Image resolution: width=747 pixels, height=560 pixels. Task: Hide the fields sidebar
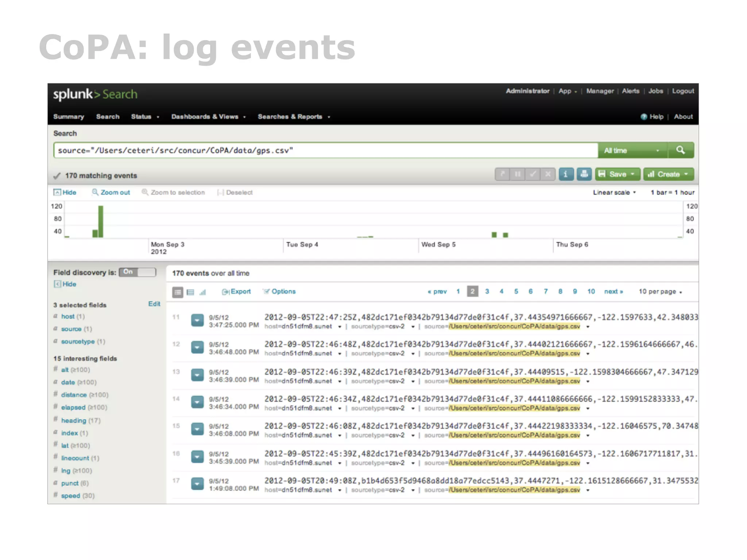[x=65, y=284]
